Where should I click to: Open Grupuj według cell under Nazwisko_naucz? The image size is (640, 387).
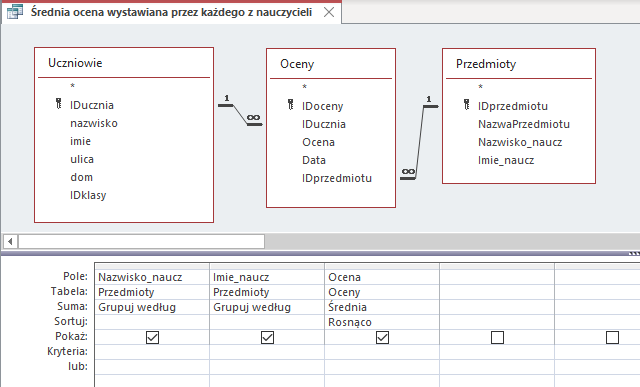[x=152, y=307]
